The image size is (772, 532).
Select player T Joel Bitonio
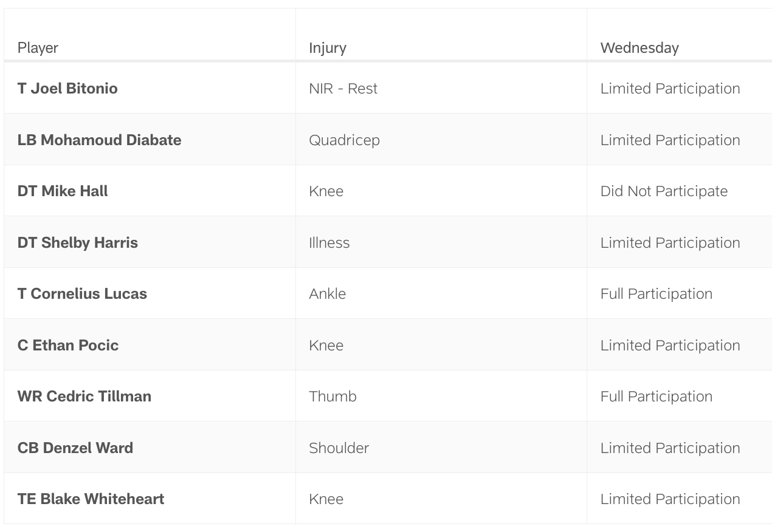67,89
